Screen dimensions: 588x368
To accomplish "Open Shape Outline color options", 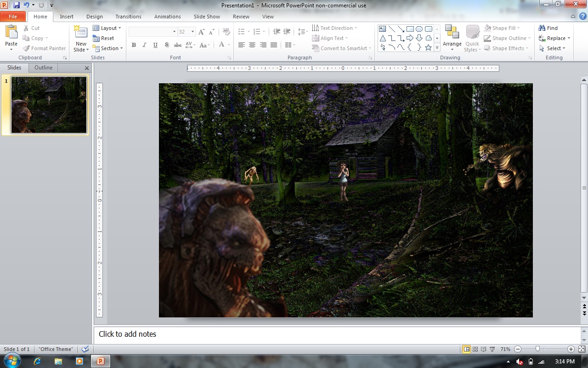I will tap(507, 38).
